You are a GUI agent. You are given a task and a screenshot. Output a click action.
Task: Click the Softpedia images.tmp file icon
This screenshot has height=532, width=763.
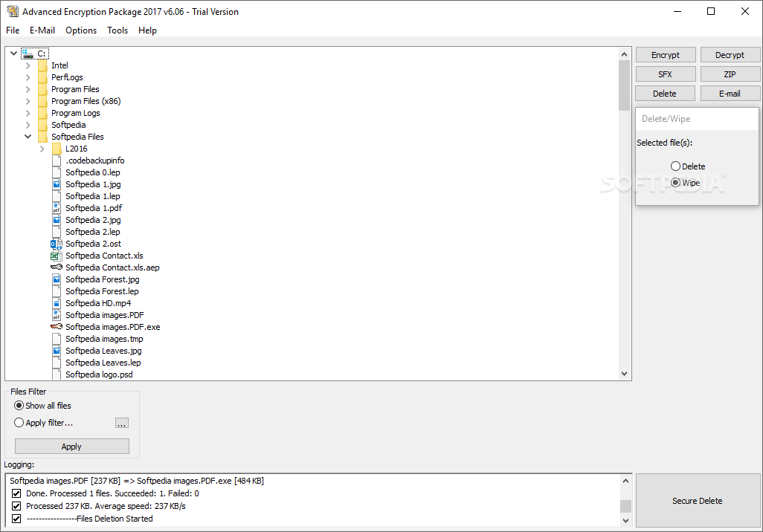pyautogui.click(x=57, y=339)
